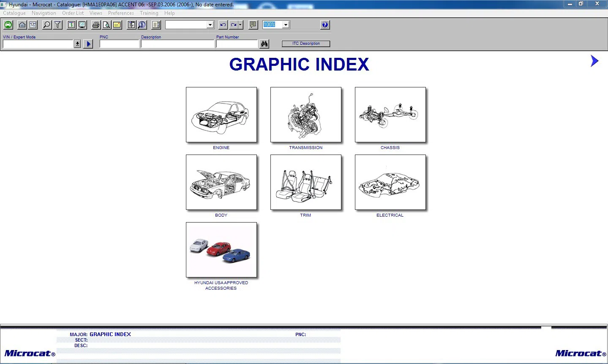The image size is (608, 364).
Task: Open the Navigation menu
Action: pos(44,13)
